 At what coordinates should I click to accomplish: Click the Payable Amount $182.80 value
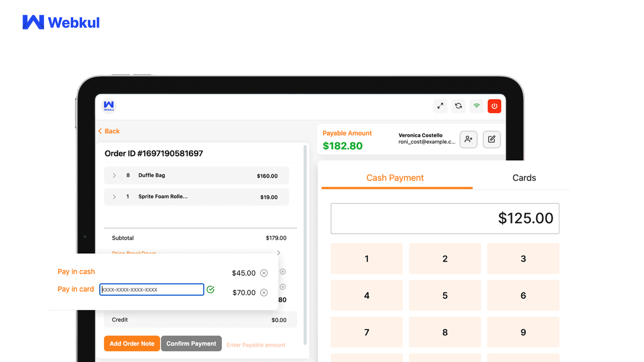click(x=343, y=146)
